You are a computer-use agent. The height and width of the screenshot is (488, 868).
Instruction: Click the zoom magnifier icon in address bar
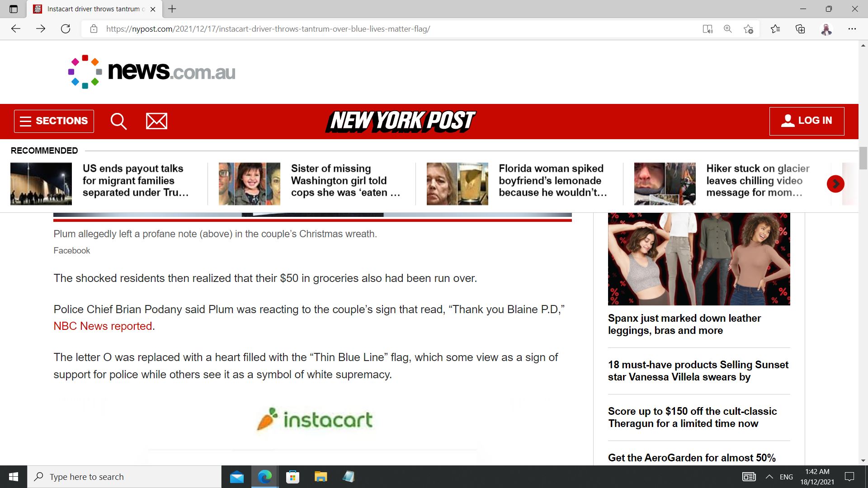(x=728, y=29)
